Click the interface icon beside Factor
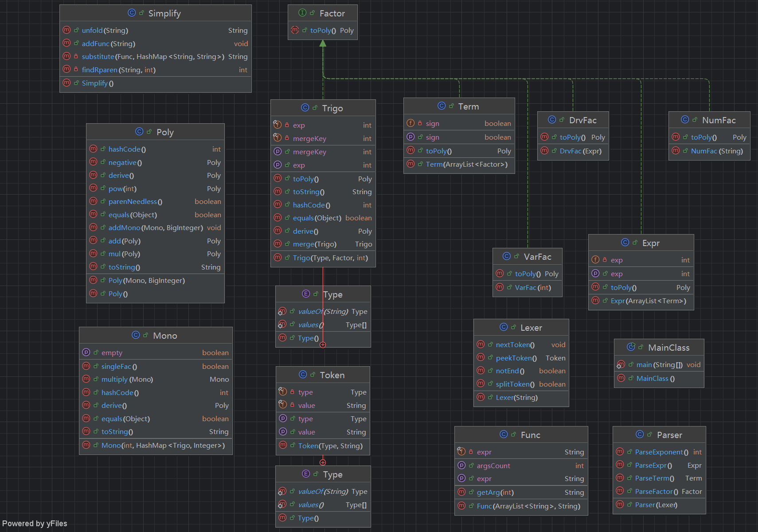758x532 pixels. [x=302, y=13]
